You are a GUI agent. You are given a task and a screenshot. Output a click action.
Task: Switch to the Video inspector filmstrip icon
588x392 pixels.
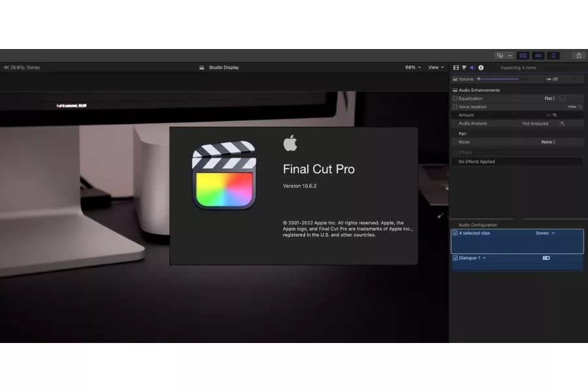(456, 68)
